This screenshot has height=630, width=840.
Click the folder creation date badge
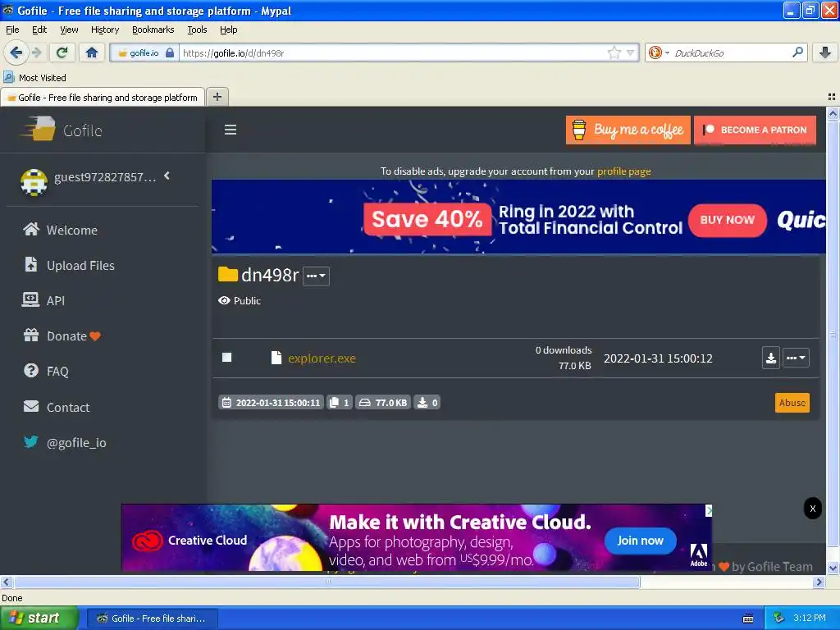(x=271, y=402)
